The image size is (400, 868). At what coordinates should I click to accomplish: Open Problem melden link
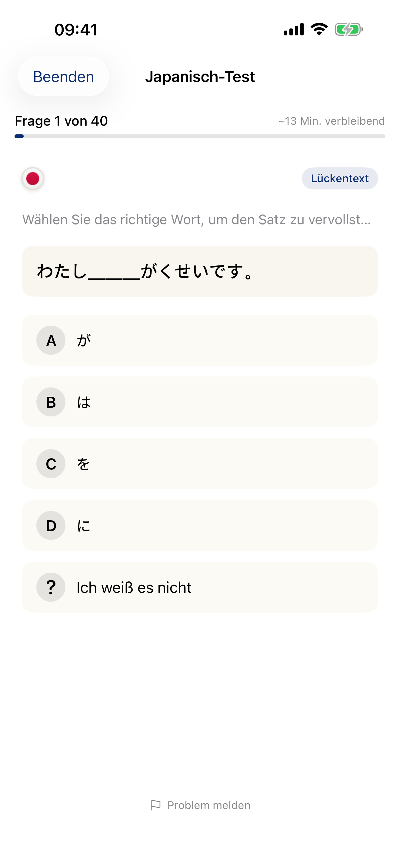tap(208, 805)
